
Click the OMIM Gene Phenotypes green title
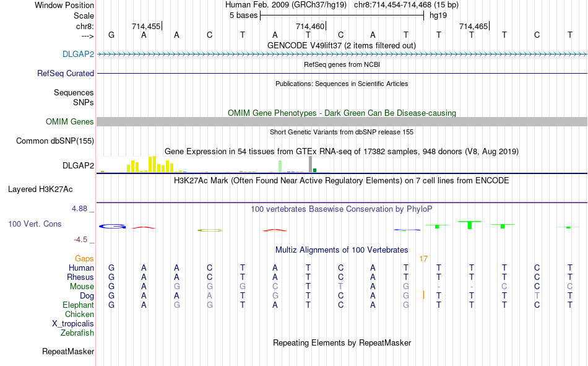click(342, 113)
